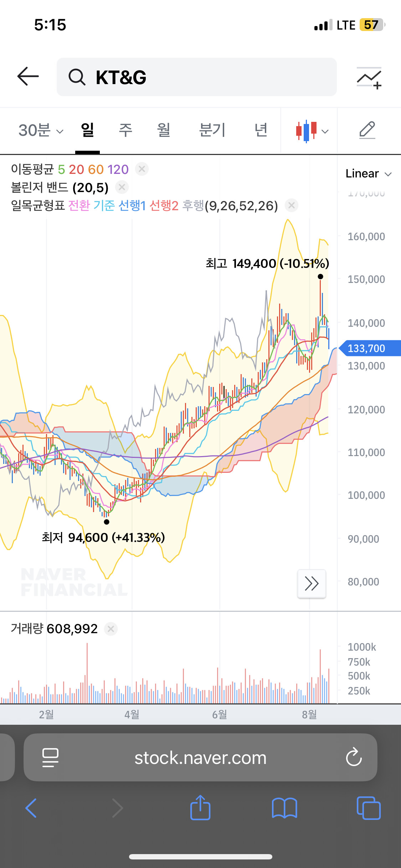Tap the 거래량 608,992 volume label

point(54,629)
